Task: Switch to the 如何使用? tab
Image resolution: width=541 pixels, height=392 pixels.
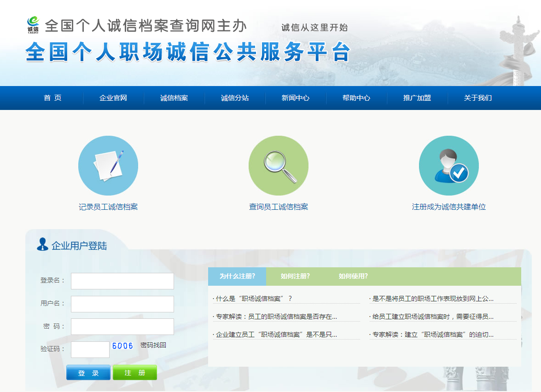Action: click(x=353, y=277)
